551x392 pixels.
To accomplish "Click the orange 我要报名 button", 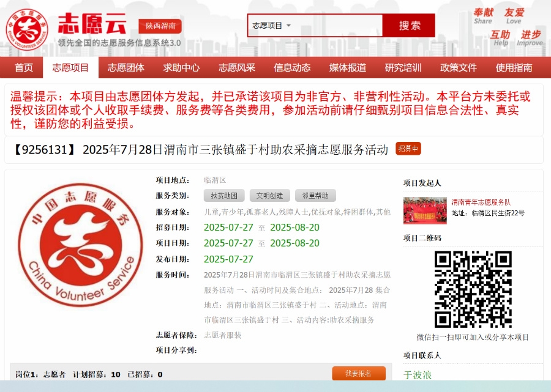I will [x=359, y=373].
